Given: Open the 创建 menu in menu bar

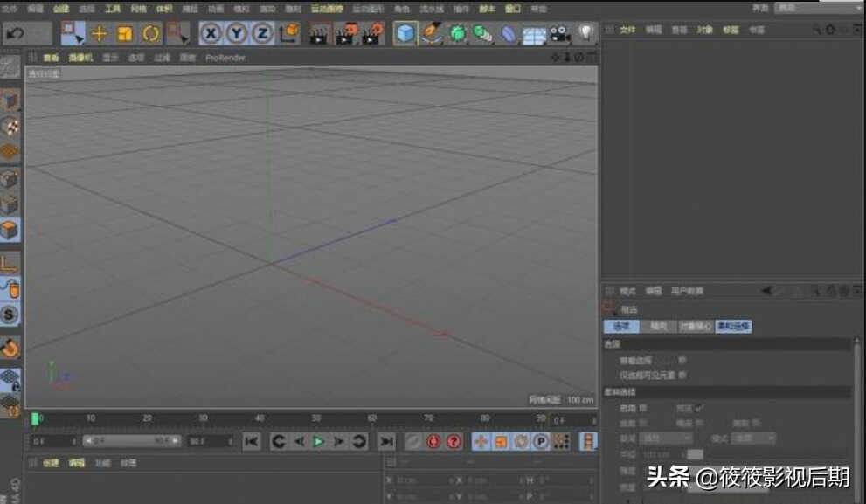Looking at the screenshot, I should (x=61, y=9).
